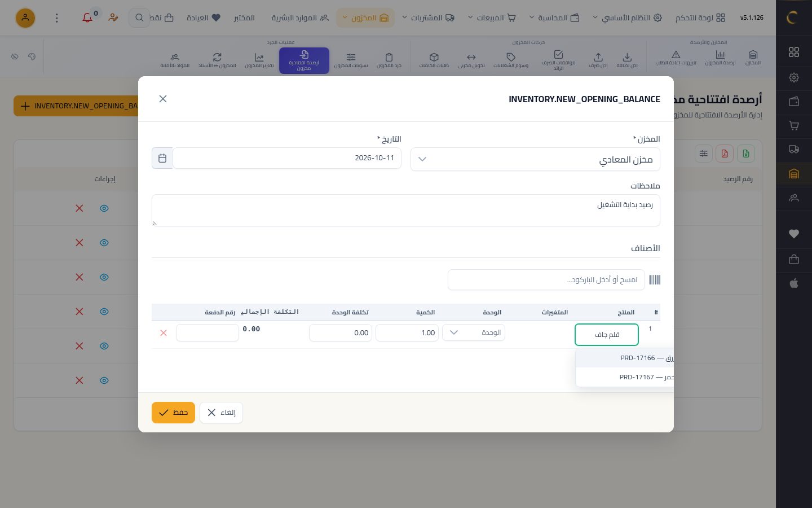Click the الكمية quantity field
Viewport: 812px width, 508px height.
(x=407, y=333)
